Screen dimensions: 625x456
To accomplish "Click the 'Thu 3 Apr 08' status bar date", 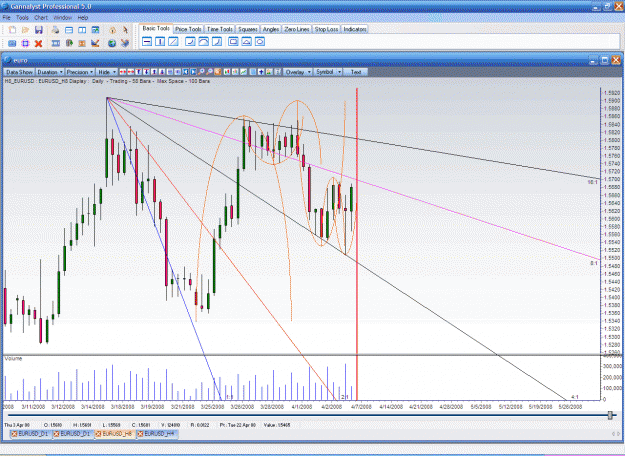I will (x=17, y=425).
